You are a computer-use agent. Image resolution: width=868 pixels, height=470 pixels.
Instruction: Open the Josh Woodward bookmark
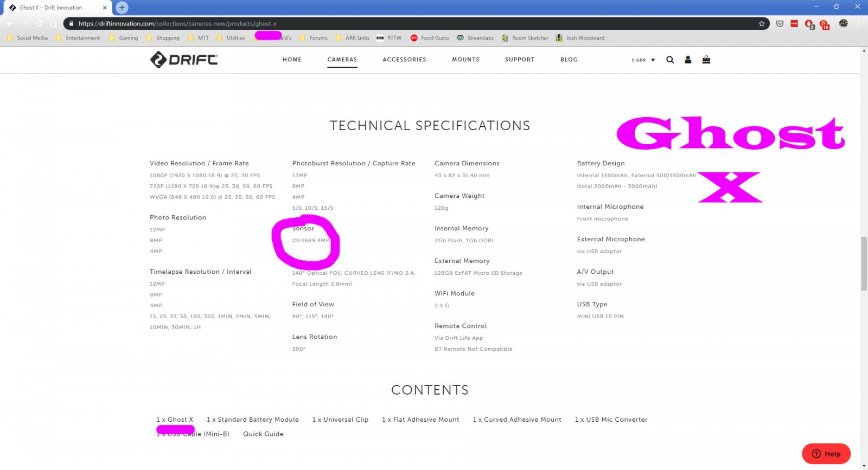[x=580, y=38]
